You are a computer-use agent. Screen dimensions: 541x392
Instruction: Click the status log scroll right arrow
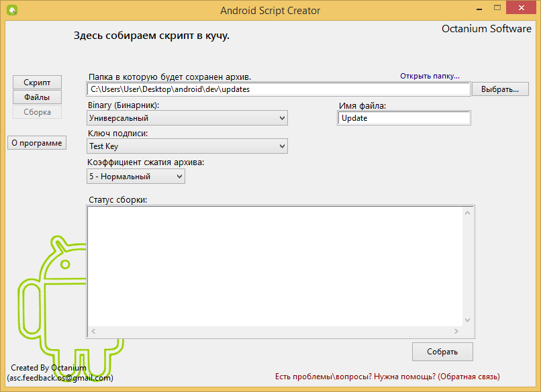456,332
